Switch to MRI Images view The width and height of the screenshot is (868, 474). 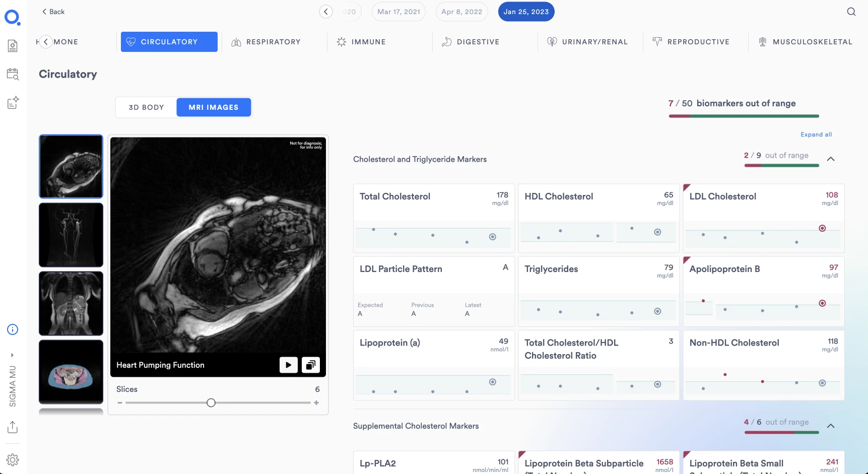(x=214, y=107)
